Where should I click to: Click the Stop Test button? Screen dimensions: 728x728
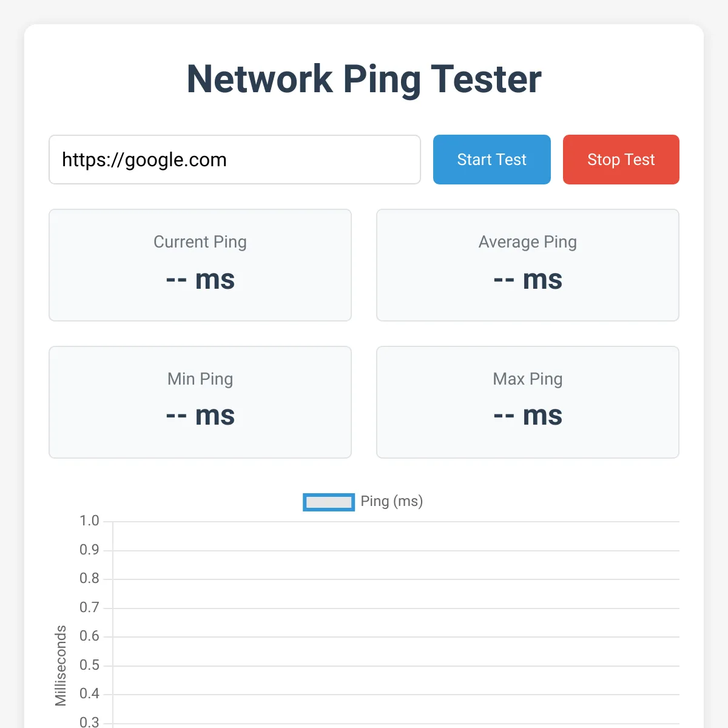tap(621, 160)
